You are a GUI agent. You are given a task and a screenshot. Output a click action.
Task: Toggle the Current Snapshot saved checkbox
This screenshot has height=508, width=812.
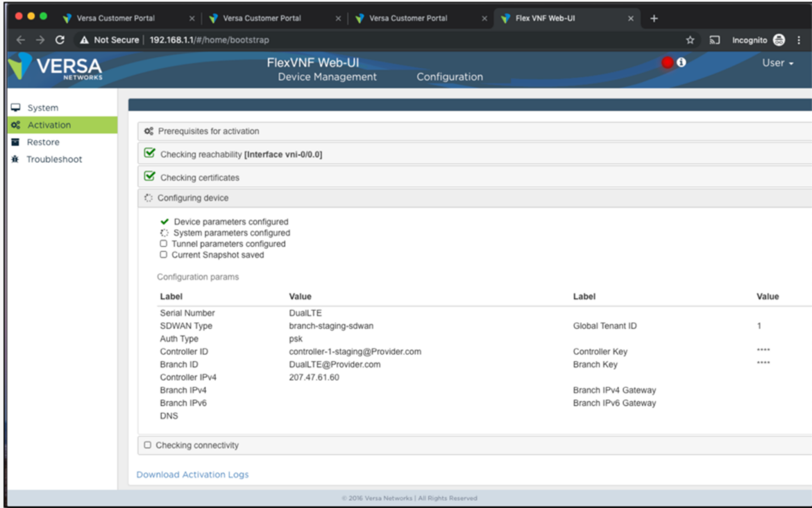[x=164, y=255]
